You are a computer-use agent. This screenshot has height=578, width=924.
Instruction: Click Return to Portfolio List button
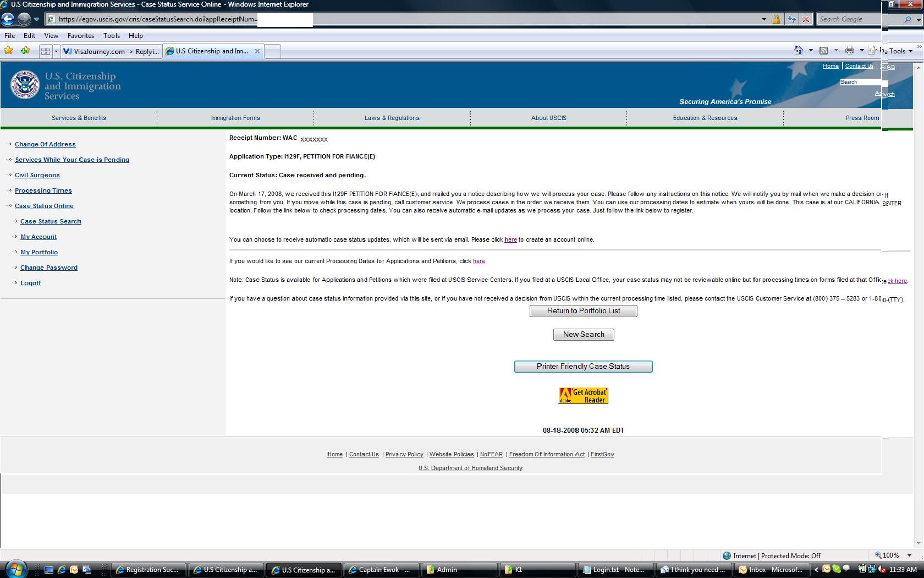tap(584, 311)
